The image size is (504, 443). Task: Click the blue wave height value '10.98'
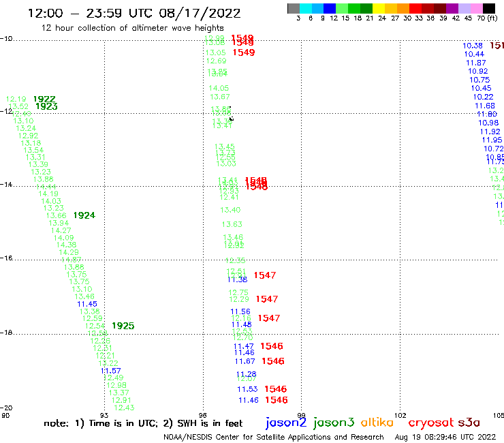click(x=488, y=123)
